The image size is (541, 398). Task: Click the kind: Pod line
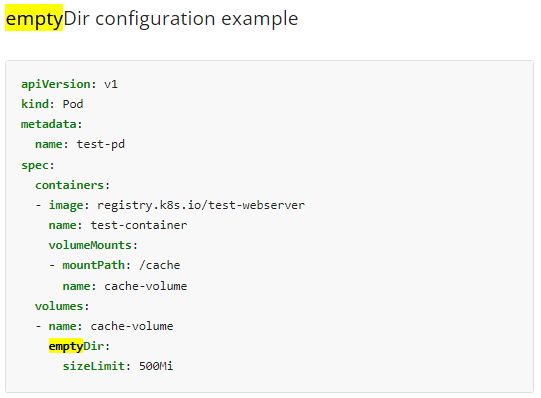[x=52, y=104]
